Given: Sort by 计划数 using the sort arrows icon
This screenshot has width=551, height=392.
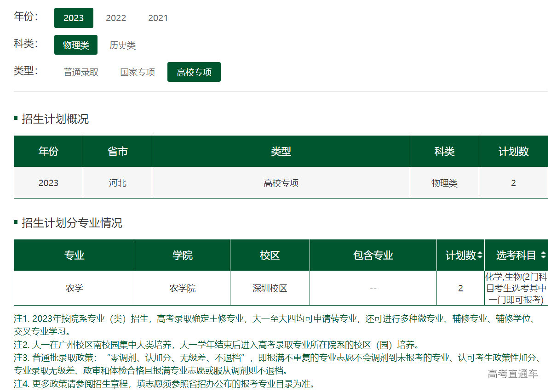Looking at the screenshot, I should pos(480,255).
